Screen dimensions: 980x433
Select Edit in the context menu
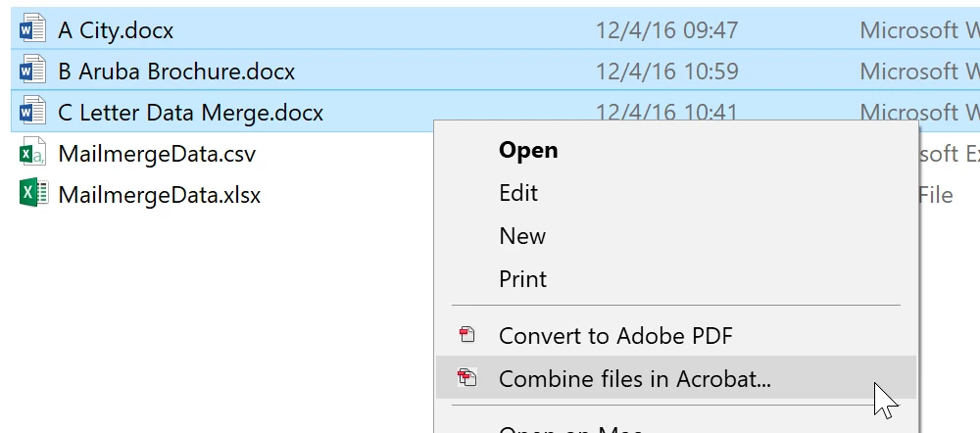pyautogui.click(x=518, y=193)
